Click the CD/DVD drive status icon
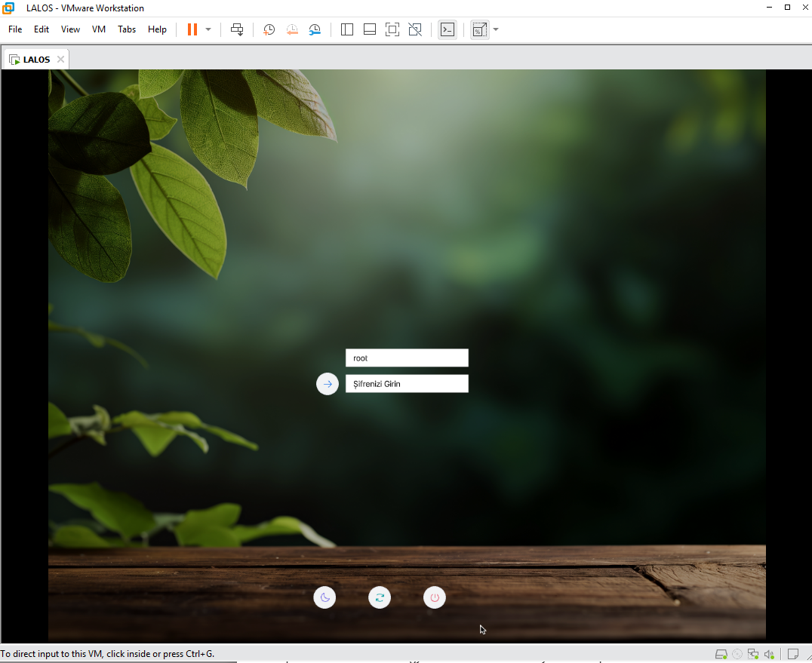812x663 pixels. pos(737,654)
